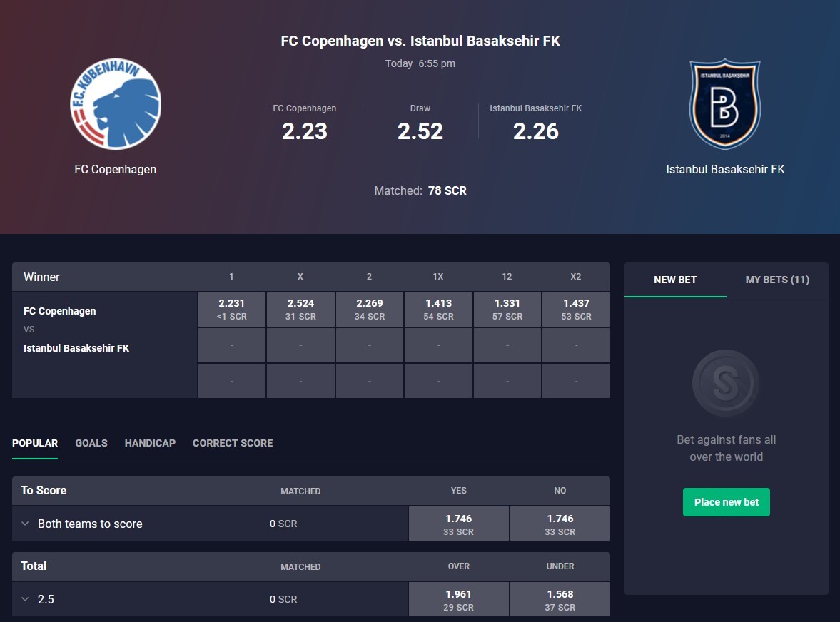Viewport: 840px width, 622px height.
Task: Click the SCR coin icon in bet panel
Action: 726,383
